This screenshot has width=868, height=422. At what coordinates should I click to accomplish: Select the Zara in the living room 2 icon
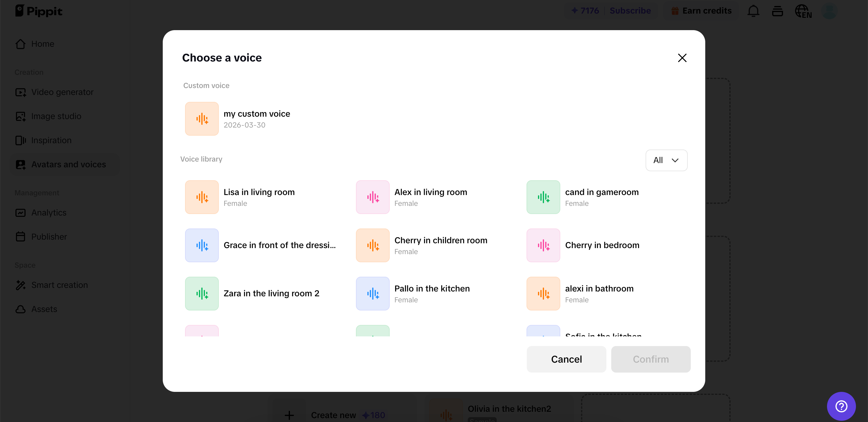[202, 294]
